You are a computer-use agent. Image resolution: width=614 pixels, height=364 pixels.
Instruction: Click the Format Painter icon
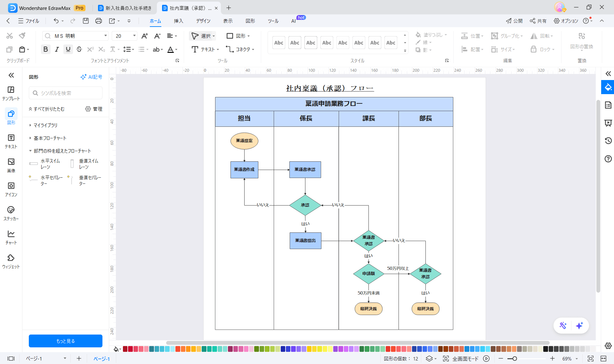(x=22, y=36)
